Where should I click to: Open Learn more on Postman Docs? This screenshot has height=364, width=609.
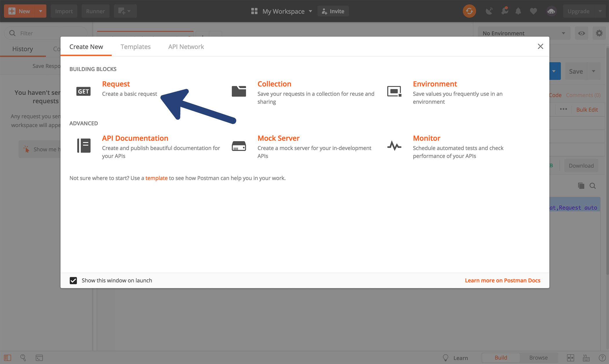pos(503,280)
